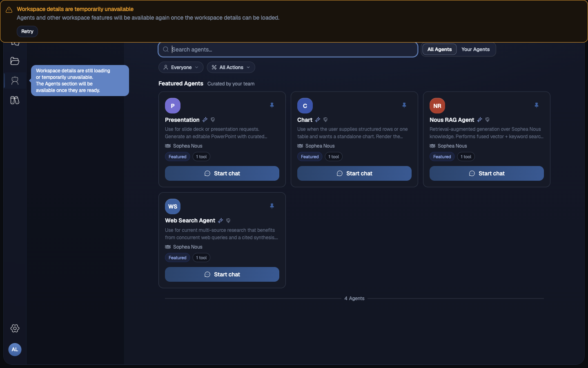Click badge icon after Web Search Agent sparkle
Screen dimensions: 588x368
(x=228, y=221)
